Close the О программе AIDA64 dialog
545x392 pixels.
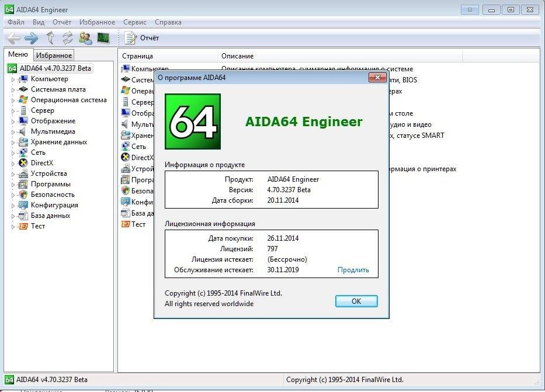(377, 78)
